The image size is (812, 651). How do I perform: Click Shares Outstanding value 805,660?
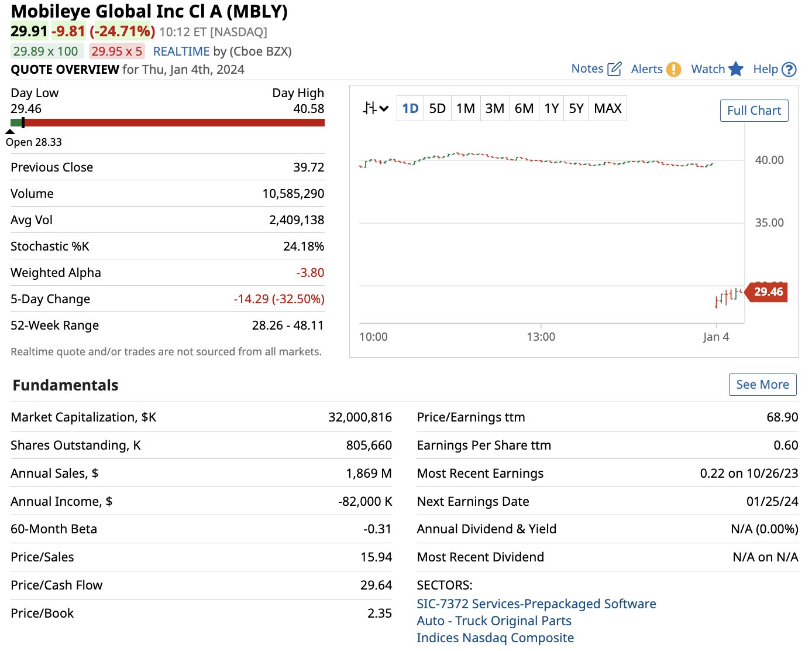click(369, 446)
